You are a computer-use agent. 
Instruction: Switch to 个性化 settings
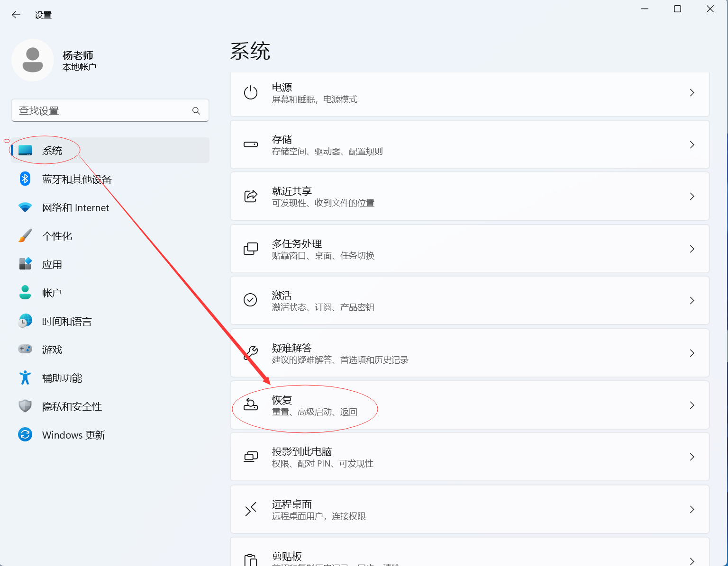[x=110, y=236]
